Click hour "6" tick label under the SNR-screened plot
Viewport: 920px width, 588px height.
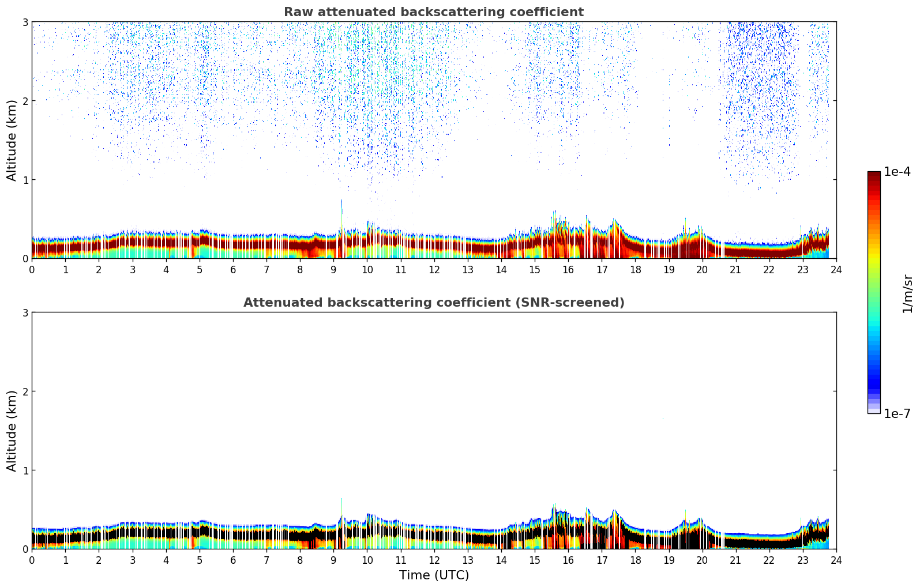click(233, 560)
